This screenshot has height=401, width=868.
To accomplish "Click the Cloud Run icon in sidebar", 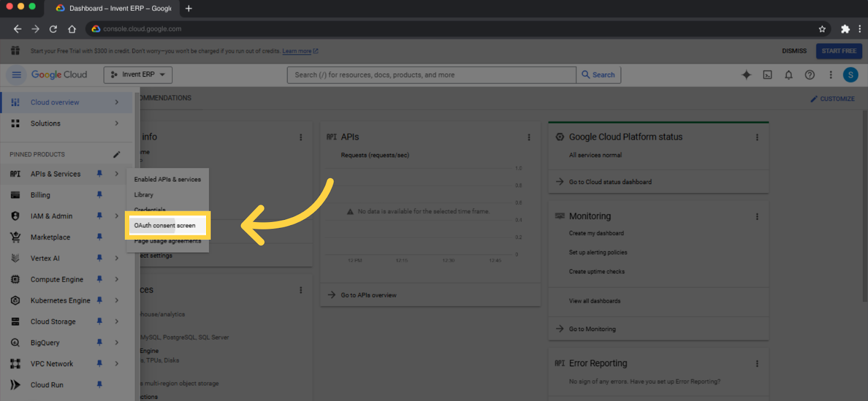I will (x=15, y=385).
